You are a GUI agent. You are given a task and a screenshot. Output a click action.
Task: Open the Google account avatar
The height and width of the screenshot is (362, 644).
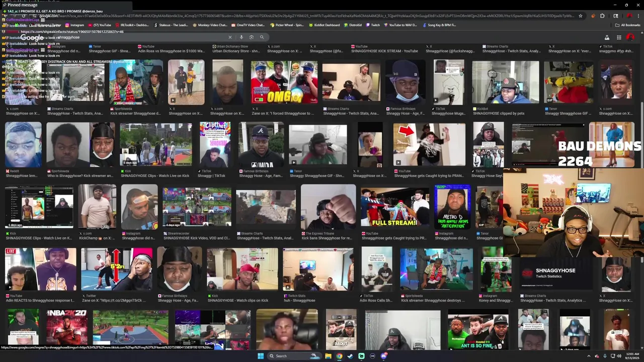click(x=630, y=38)
